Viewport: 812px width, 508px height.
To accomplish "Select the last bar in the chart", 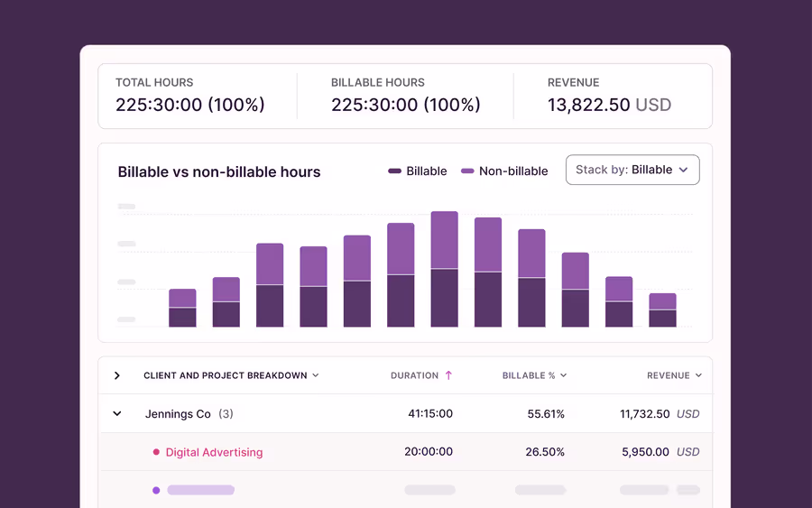I will click(x=662, y=309).
